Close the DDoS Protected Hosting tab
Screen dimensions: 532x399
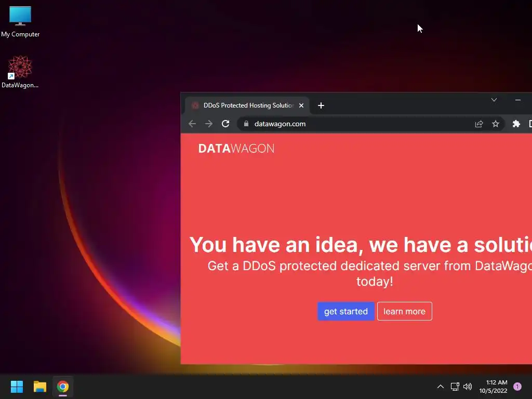click(301, 105)
